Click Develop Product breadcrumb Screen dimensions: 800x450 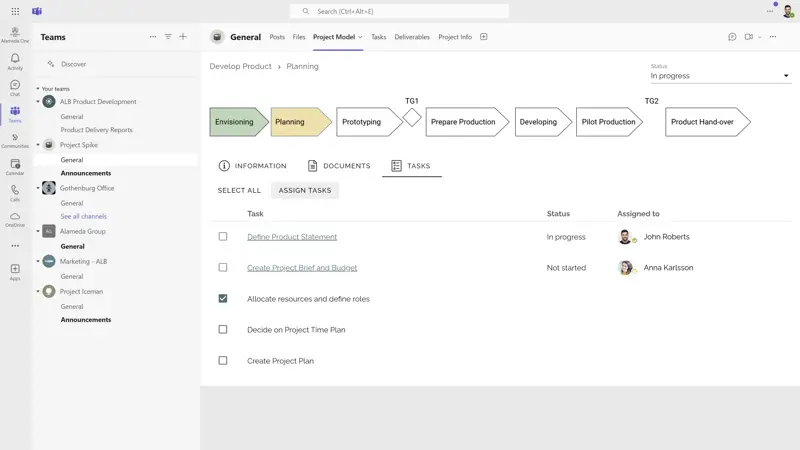[240, 66]
